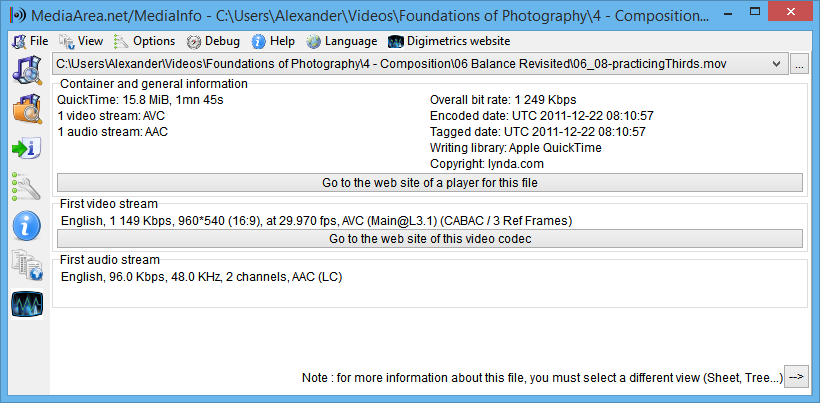This screenshot has height=403, width=820.
Task: Open the File menu
Action: tap(30, 41)
